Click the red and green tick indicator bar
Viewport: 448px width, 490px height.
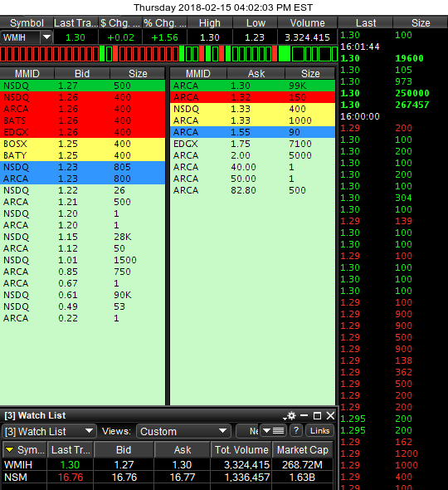click(169, 53)
